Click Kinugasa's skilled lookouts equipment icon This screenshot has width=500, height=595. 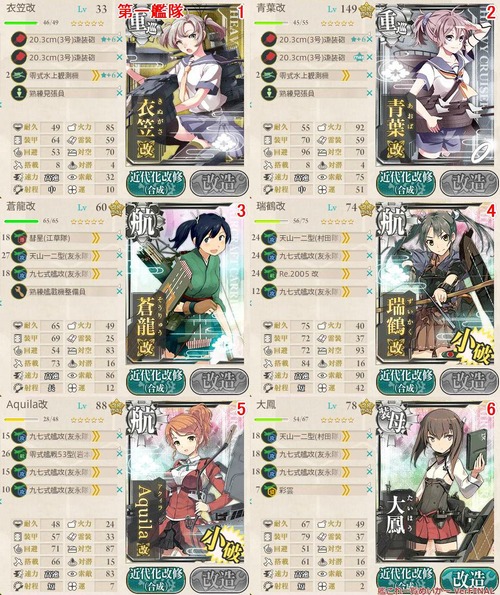18,93
